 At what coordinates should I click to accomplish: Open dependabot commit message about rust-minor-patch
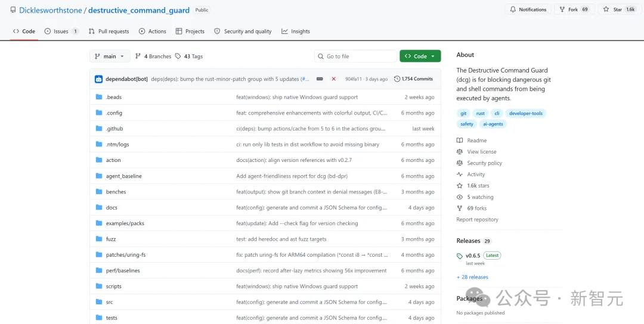coord(230,79)
